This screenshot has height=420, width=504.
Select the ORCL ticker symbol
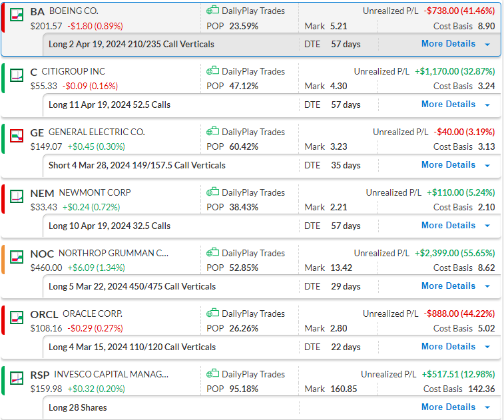point(44,314)
